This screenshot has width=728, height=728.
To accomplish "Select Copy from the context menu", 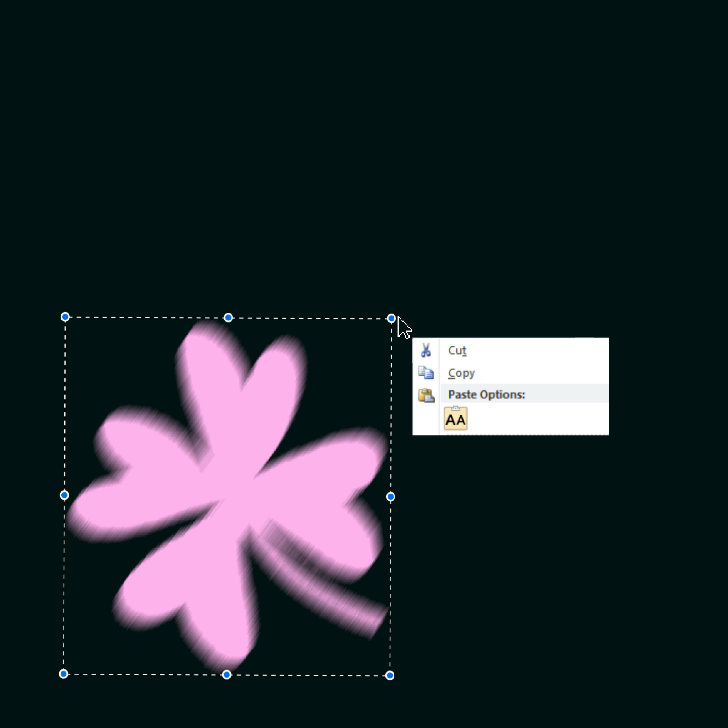I will click(461, 373).
